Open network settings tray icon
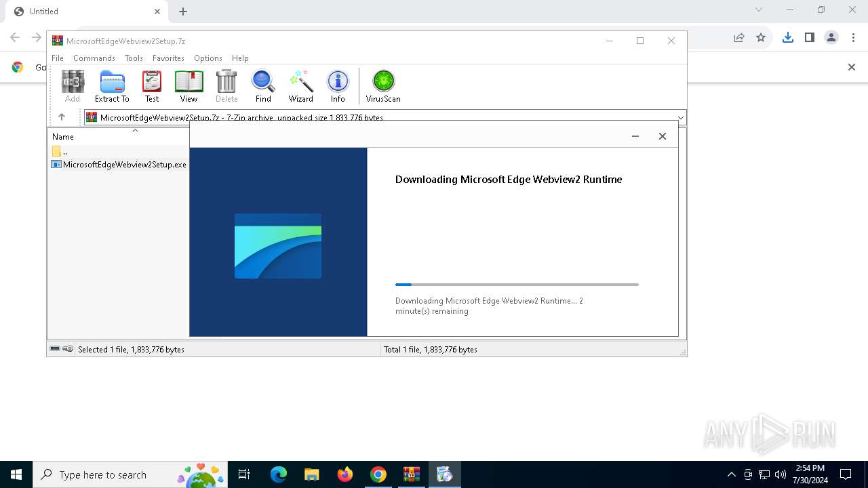868x488 pixels. coord(764,474)
